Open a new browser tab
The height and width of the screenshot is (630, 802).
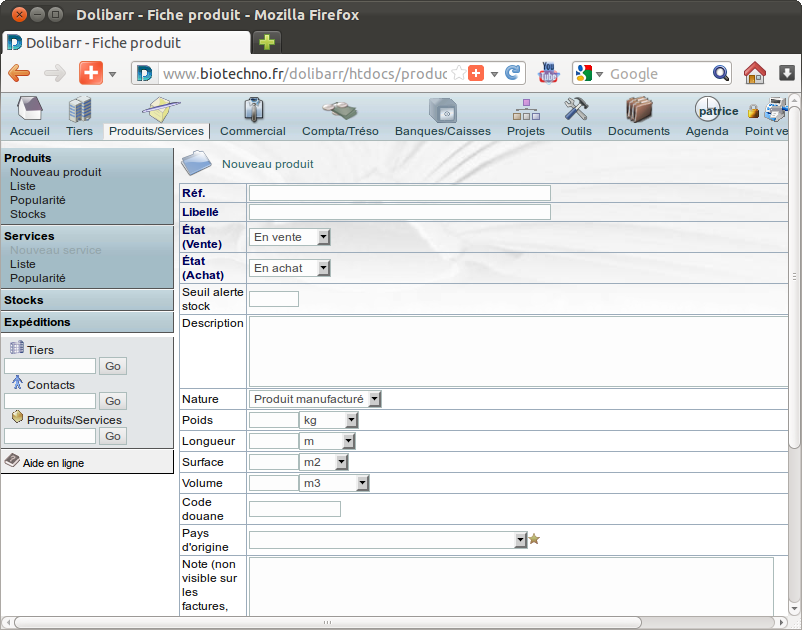[x=267, y=42]
